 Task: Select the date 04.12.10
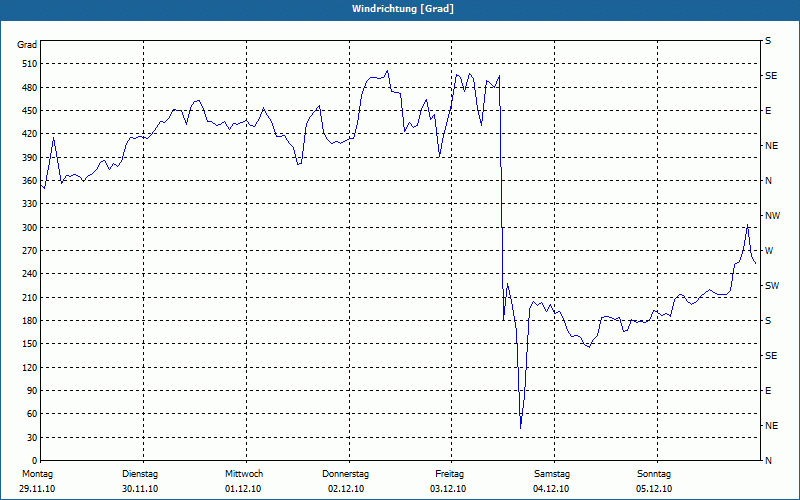(551, 489)
